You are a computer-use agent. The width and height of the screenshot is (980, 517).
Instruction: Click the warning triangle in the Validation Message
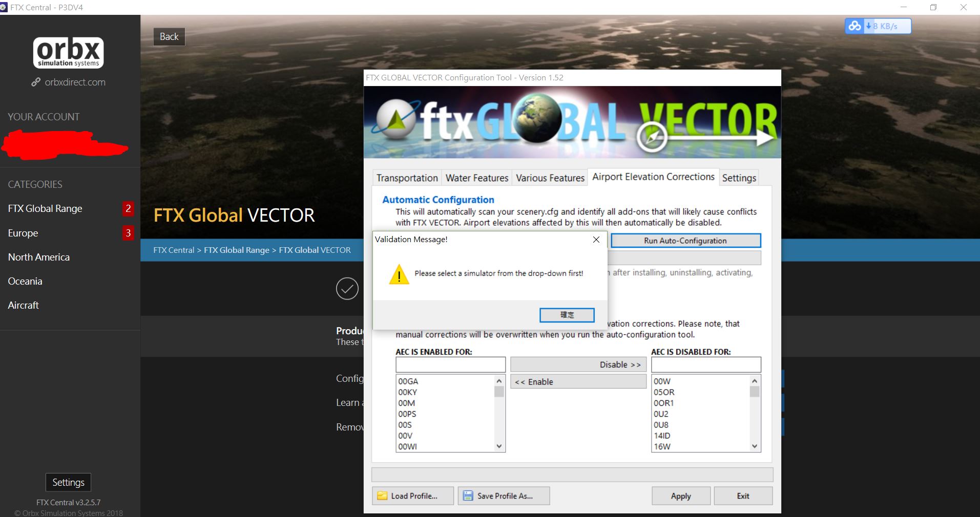click(x=399, y=275)
